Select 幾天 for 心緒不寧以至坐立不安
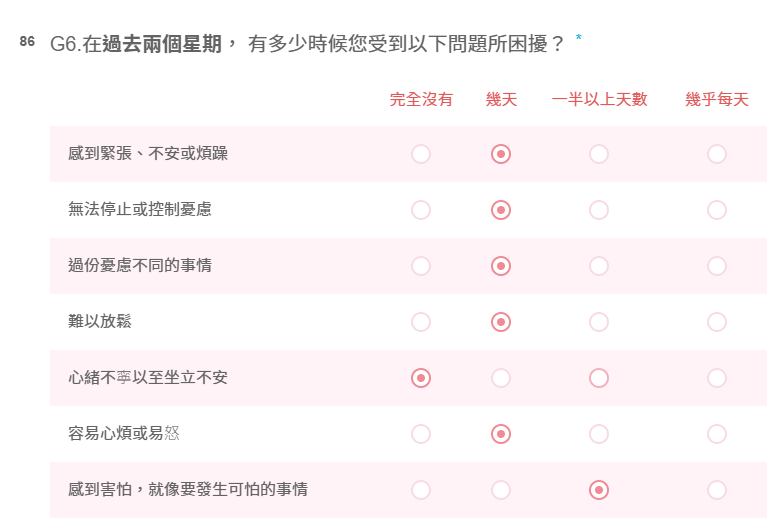Image resolution: width=777 pixels, height=528 pixels. coord(500,378)
